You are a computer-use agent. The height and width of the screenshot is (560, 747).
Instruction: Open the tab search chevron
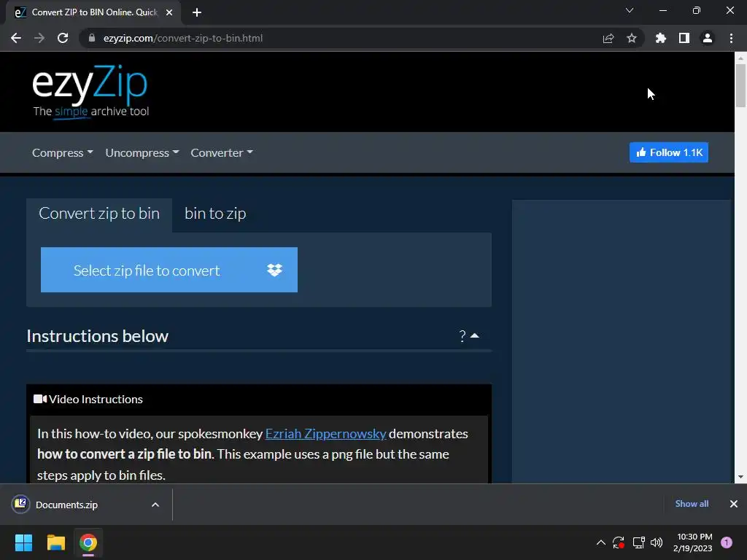(x=630, y=10)
